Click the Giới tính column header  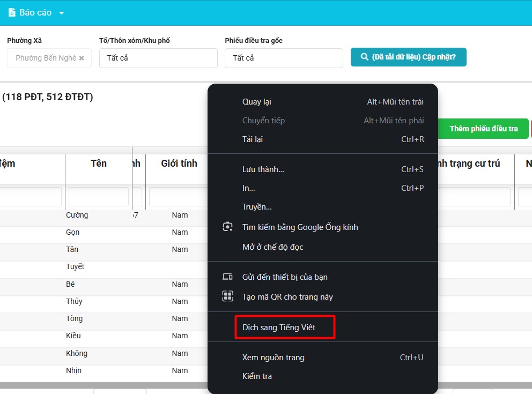179,163
